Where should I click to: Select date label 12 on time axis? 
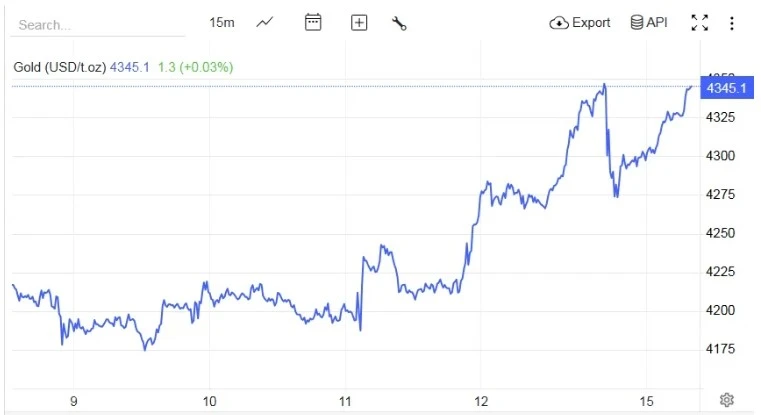481,401
